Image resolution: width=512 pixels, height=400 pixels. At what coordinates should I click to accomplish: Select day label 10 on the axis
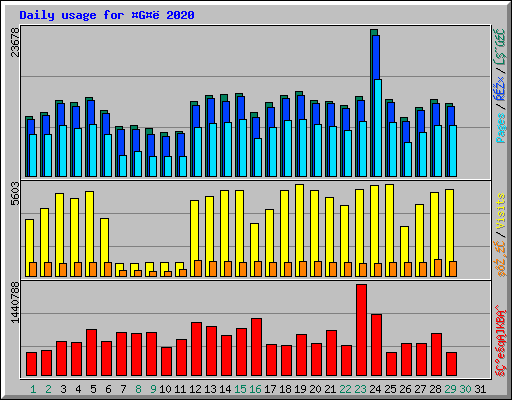coord(165,389)
